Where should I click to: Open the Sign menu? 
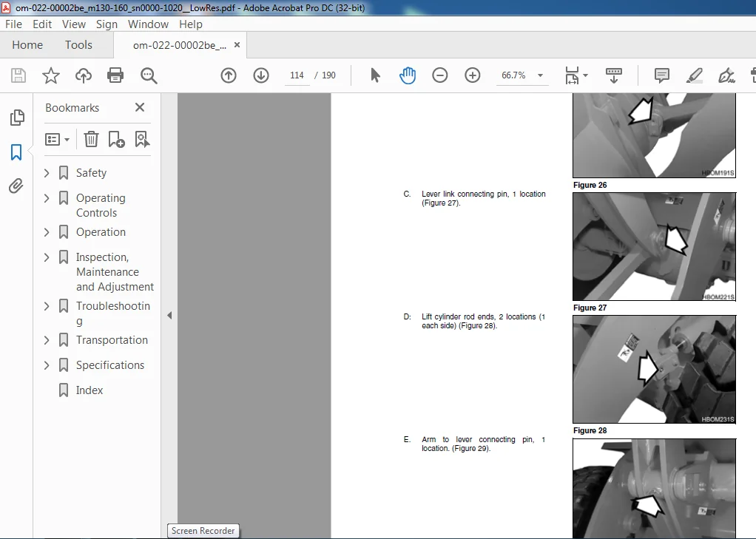pyautogui.click(x=107, y=24)
